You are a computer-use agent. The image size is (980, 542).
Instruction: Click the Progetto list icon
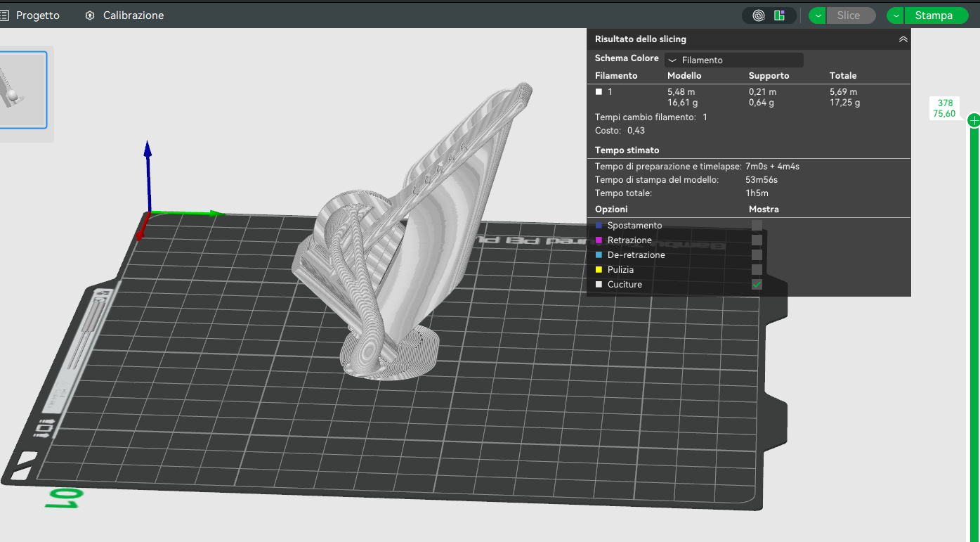pos(4,15)
